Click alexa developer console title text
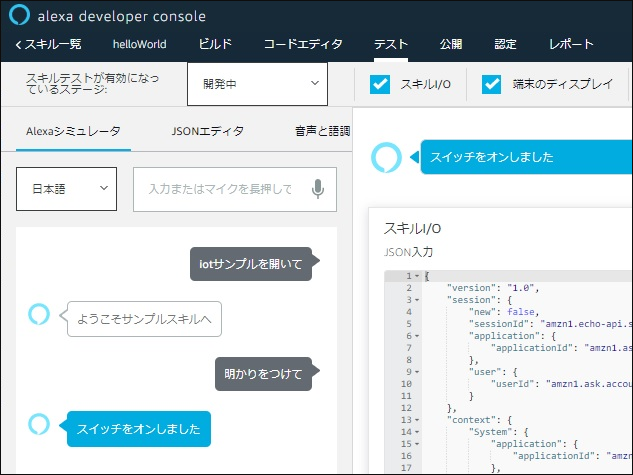This screenshot has height=475, width=633. [122, 16]
